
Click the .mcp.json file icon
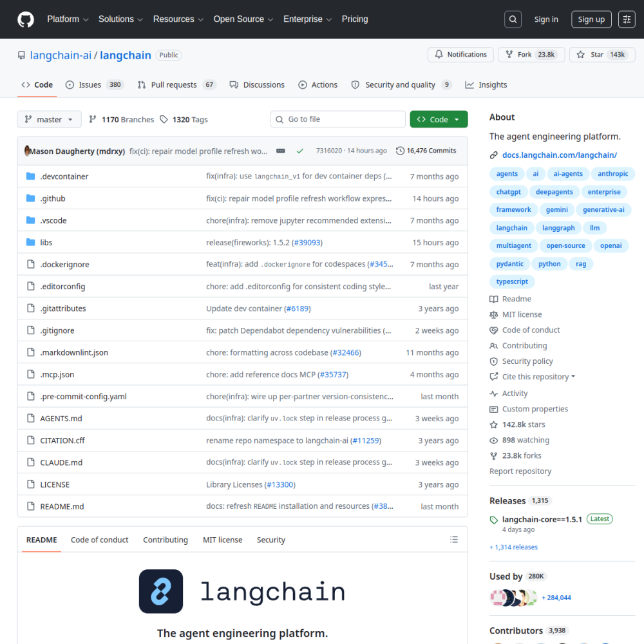point(30,374)
